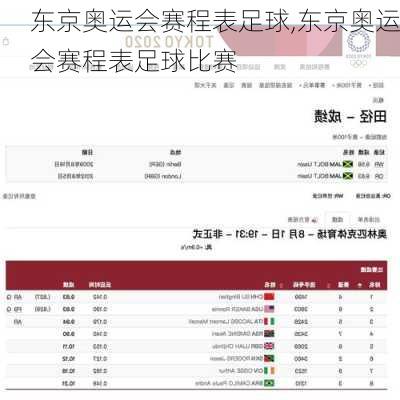The height and width of the screenshot is (400, 400).
Task: Click the China flag beside SU Bingtian
Action: point(269,296)
